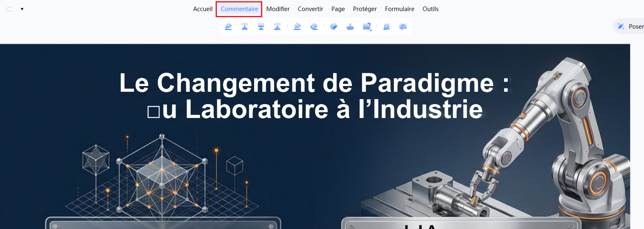
Task: Open the Commentaire tab
Action: pos(239,9)
